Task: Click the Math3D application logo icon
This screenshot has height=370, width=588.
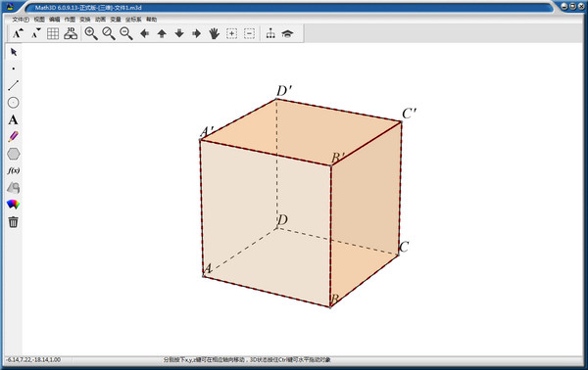Action: (10, 7)
